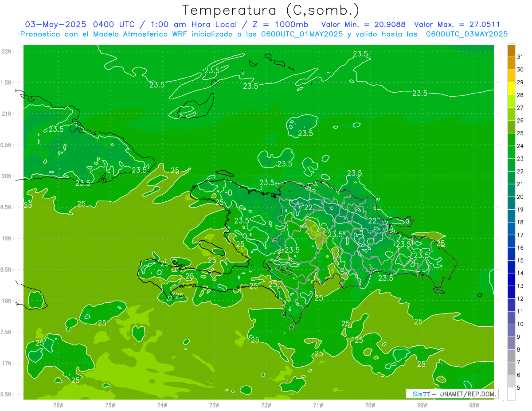Click the '18N' latitude axis label
The height and width of the screenshot is (411, 532).
(7, 301)
